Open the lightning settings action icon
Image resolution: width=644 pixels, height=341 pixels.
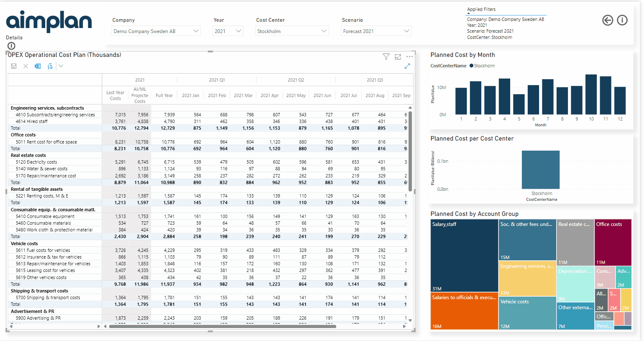tap(50, 66)
